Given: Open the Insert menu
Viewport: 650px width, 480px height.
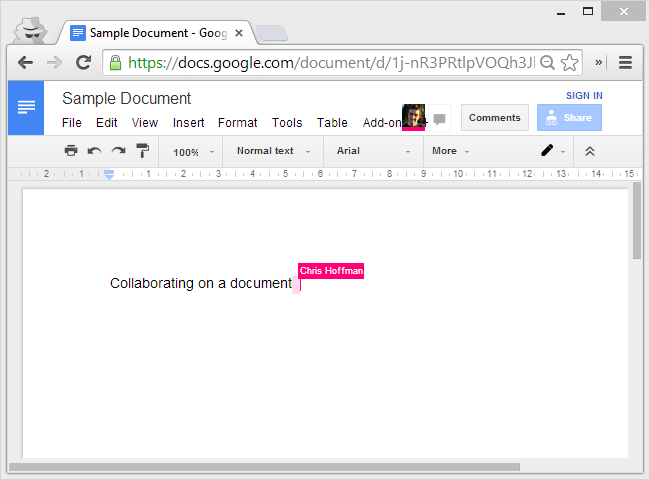Looking at the screenshot, I should coord(188,123).
